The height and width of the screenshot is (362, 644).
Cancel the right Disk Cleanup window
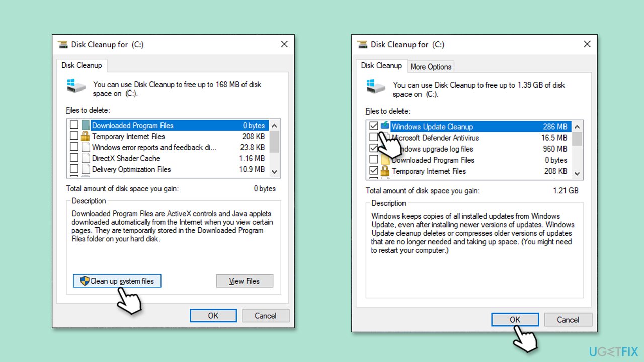coord(568,320)
